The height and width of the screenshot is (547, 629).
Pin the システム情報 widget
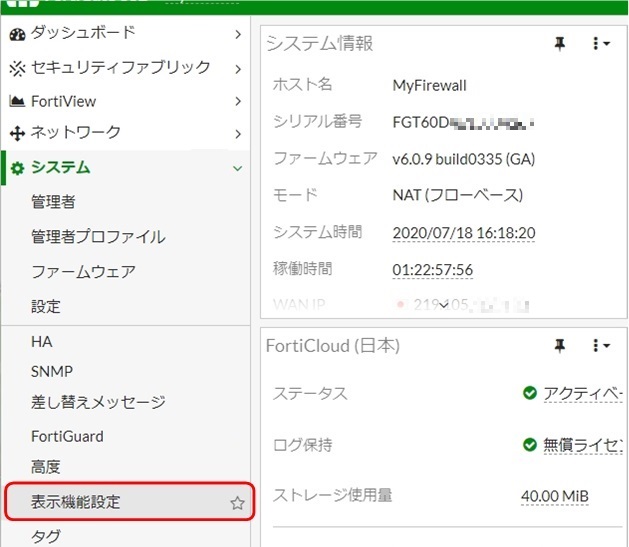(x=560, y=43)
